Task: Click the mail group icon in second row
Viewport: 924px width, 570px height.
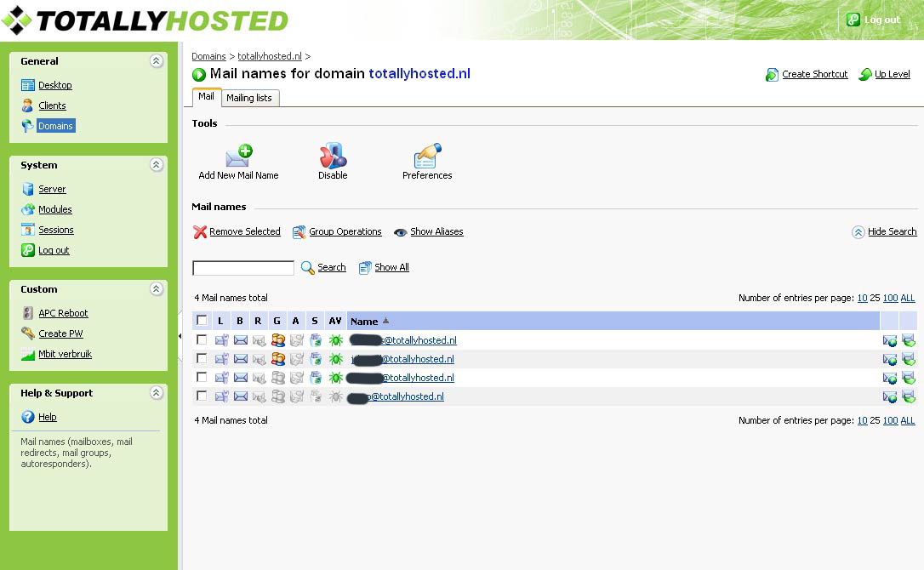Action: click(x=277, y=359)
